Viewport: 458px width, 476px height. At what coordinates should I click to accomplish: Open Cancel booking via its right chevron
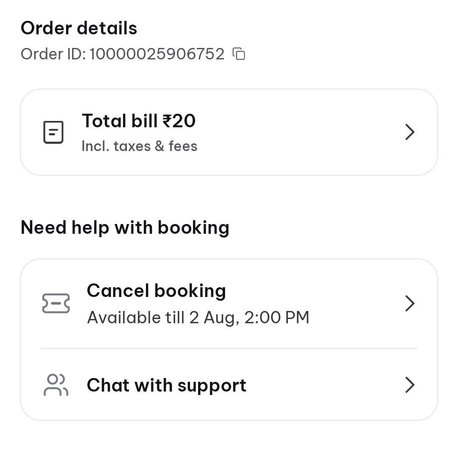(410, 303)
